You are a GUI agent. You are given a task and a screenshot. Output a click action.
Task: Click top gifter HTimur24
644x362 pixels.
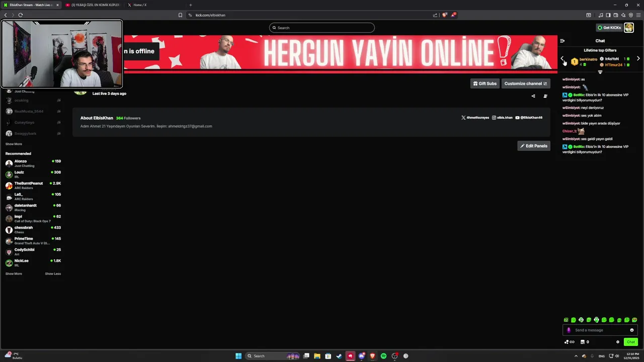614,65
